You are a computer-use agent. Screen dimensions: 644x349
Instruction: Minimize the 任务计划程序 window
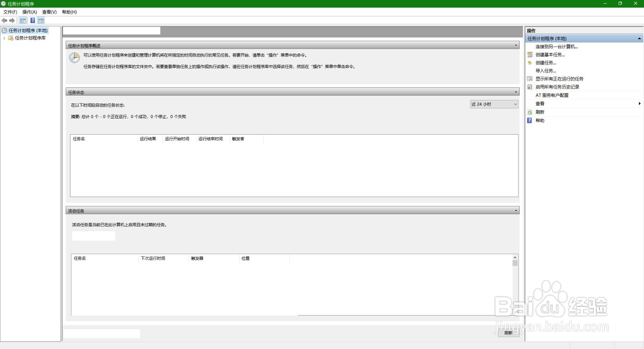point(605,4)
